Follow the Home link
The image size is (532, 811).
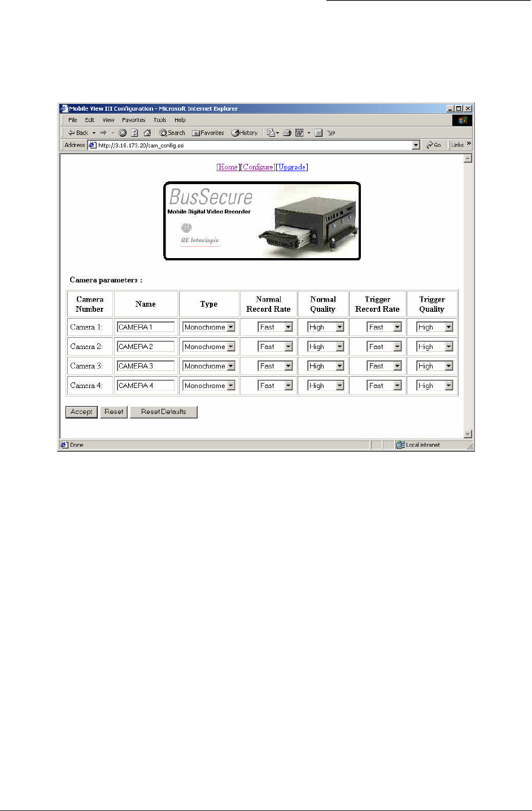228,167
